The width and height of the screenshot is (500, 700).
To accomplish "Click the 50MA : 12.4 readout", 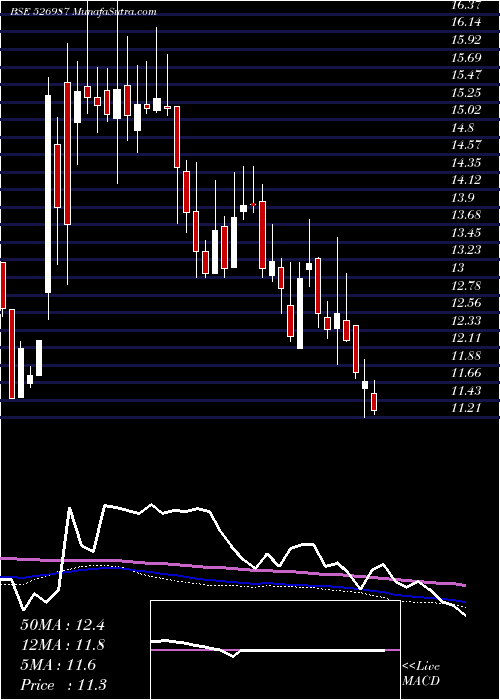I will 62,625.
